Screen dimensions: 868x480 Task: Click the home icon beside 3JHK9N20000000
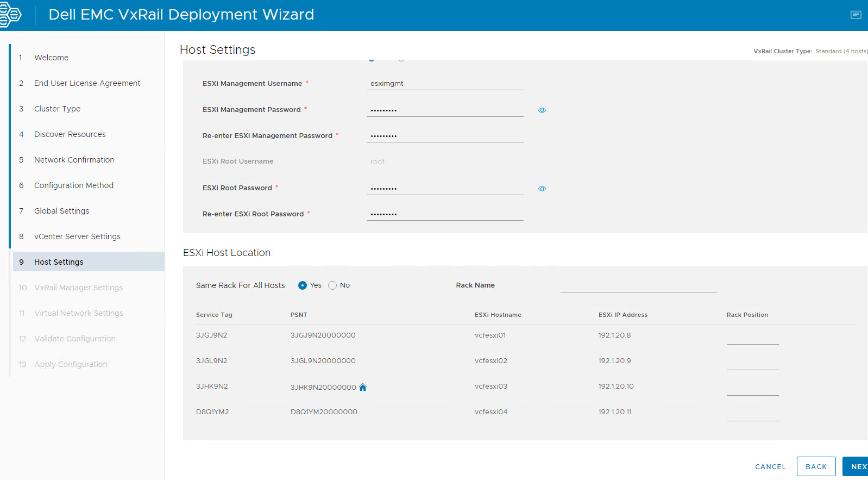coord(363,387)
